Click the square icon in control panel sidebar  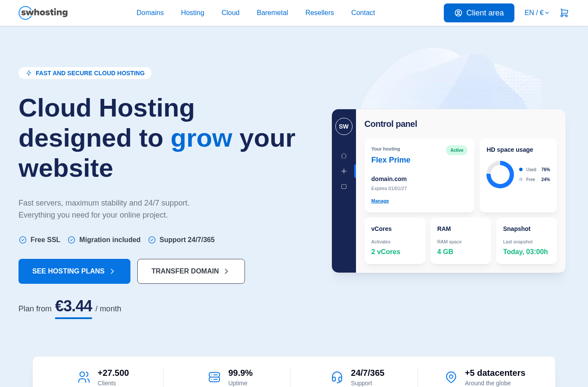(x=344, y=187)
